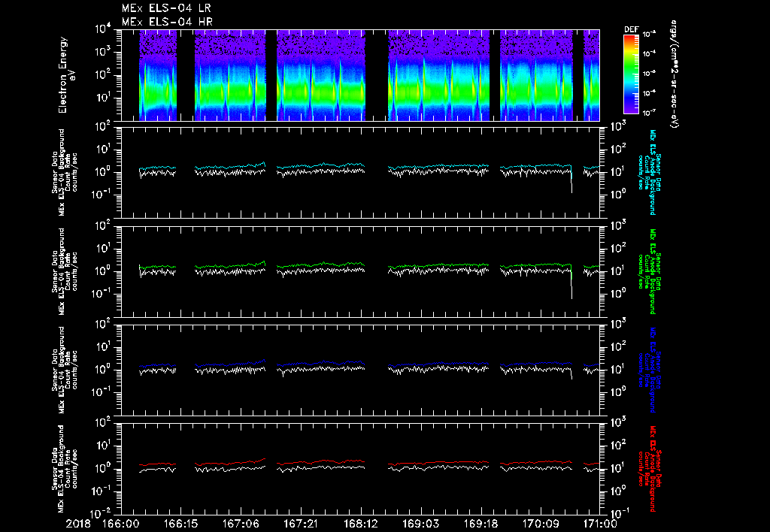Click the 10^3 tick on electron energy axis
770x532 pixels.
(103, 52)
